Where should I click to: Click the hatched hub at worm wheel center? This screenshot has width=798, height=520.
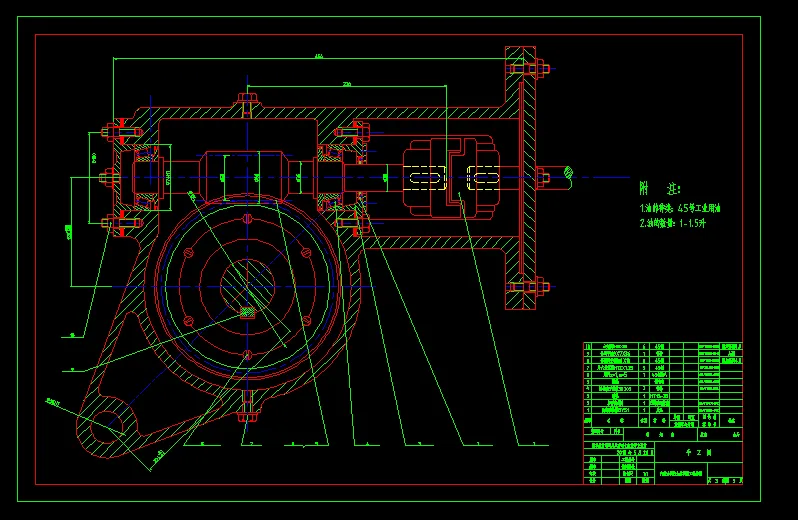tap(247, 286)
